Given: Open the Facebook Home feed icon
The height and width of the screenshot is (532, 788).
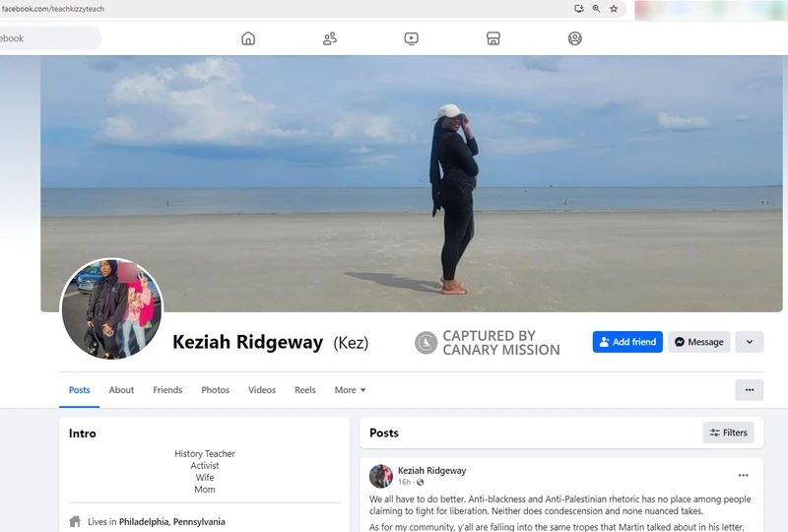Looking at the screenshot, I should click(x=248, y=38).
